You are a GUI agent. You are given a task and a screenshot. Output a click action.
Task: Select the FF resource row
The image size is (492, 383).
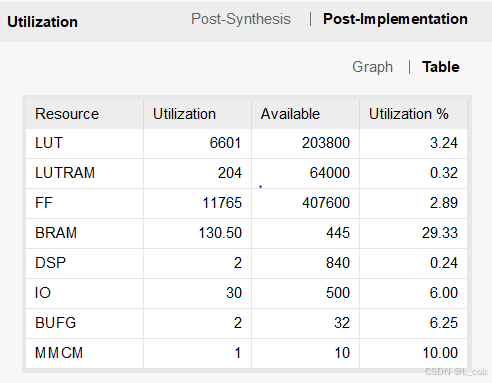246,204
